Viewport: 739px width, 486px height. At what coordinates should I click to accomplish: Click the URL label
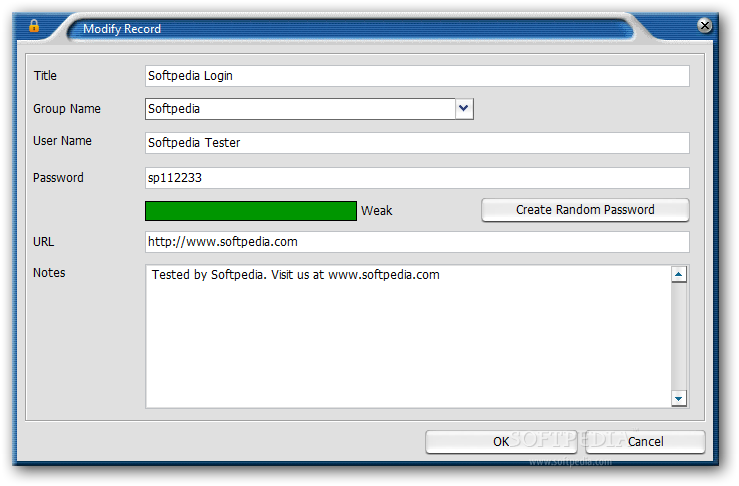(43, 242)
